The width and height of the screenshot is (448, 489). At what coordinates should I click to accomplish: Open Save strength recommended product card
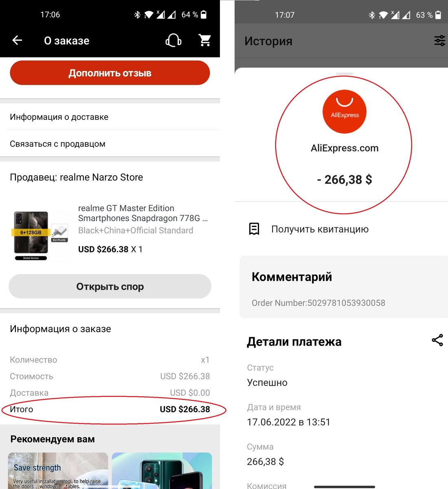58,471
